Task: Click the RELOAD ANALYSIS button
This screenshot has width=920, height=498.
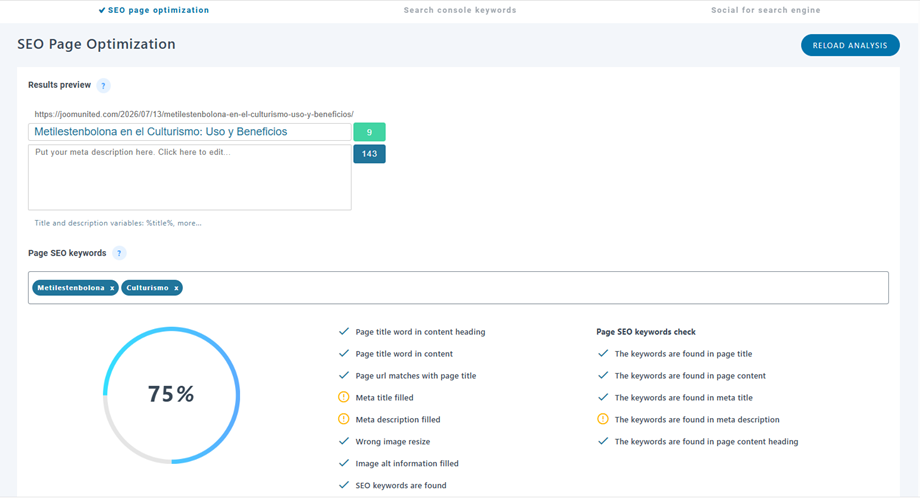Action: [850, 45]
